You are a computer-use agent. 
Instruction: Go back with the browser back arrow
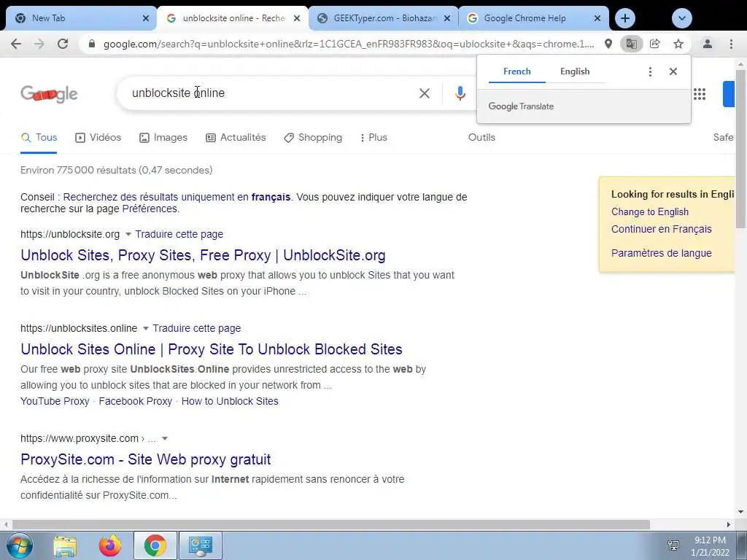(16, 44)
